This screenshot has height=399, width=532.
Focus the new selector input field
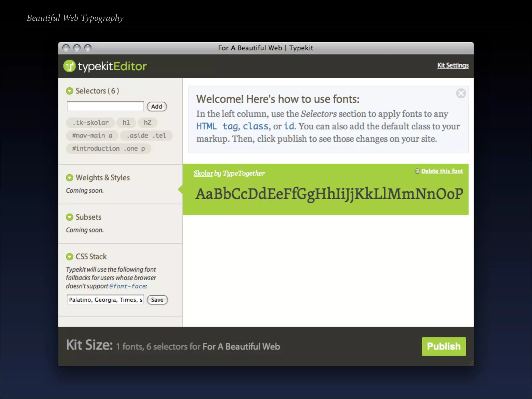coord(105,106)
